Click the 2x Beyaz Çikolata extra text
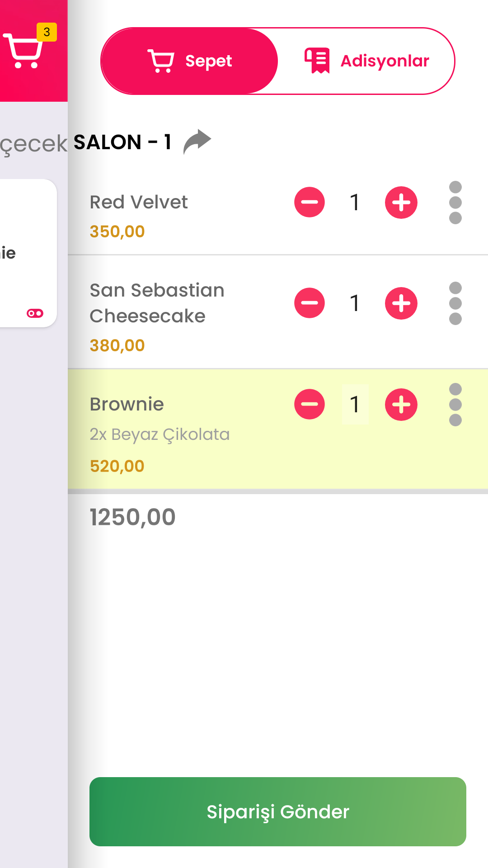Viewport: 488px width, 868px height. (x=160, y=434)
